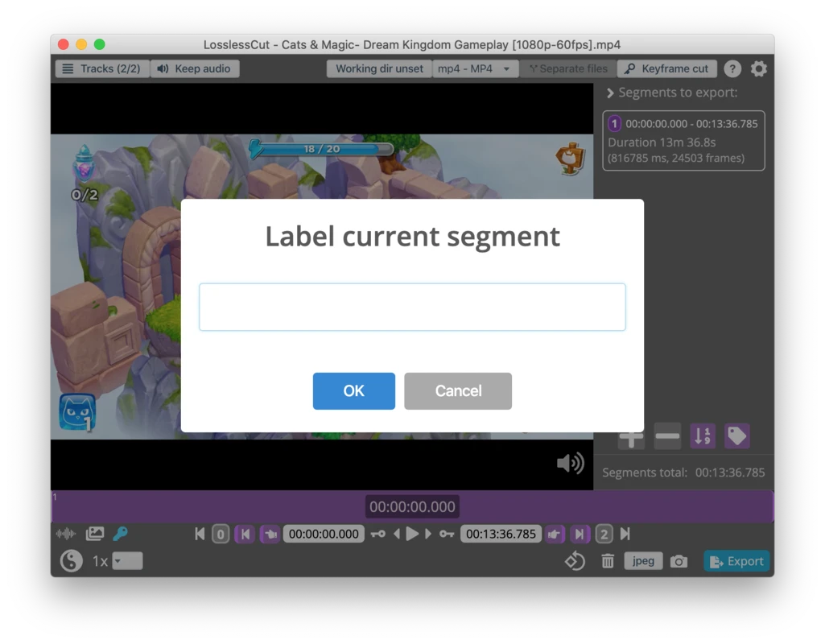The image size is (825, 644).
Task: Open the Tracks (2/2) panel
Action: (102, 69)
